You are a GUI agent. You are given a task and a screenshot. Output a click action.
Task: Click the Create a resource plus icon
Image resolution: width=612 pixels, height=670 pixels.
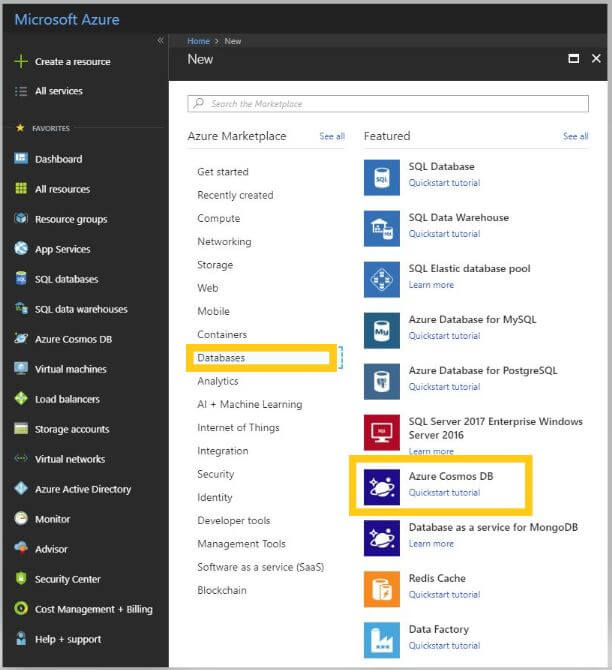pyautogui.click(x=21, y=62)
